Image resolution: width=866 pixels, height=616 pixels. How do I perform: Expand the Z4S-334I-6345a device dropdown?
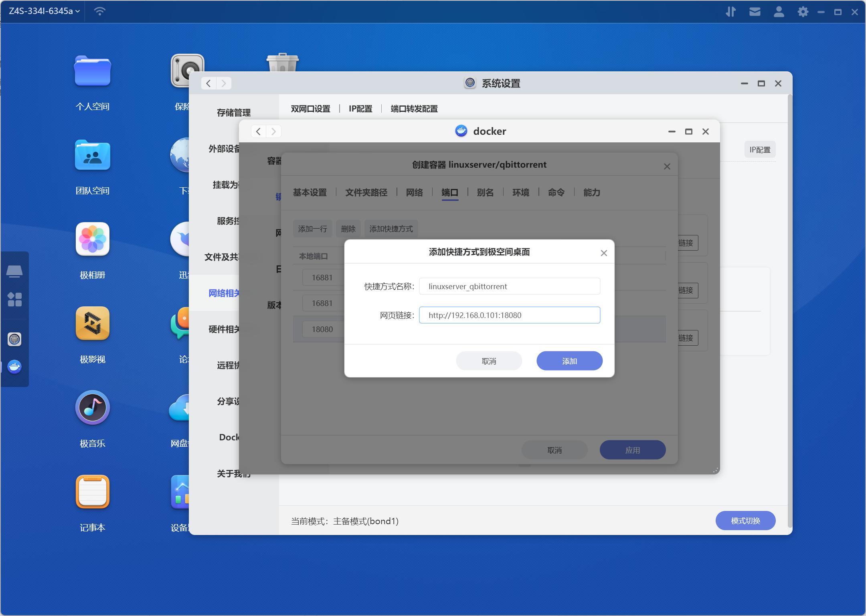[41, 11]
